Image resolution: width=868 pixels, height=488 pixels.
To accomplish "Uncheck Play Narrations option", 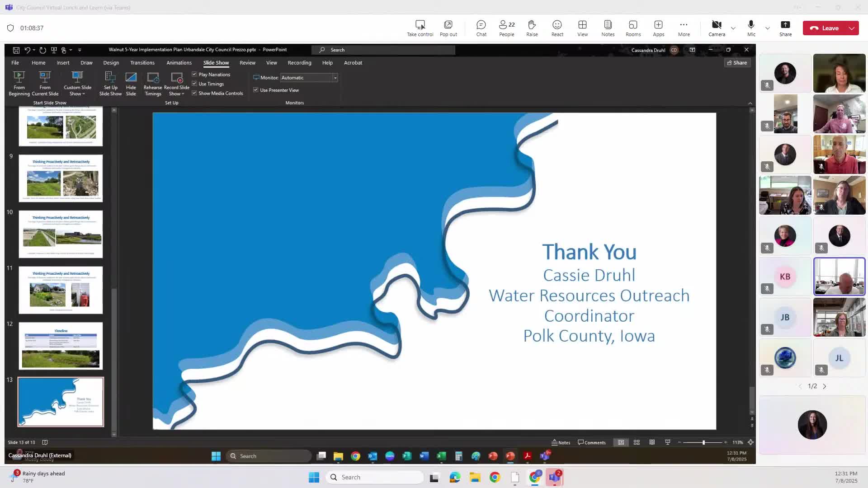I will tap(194, 74).
